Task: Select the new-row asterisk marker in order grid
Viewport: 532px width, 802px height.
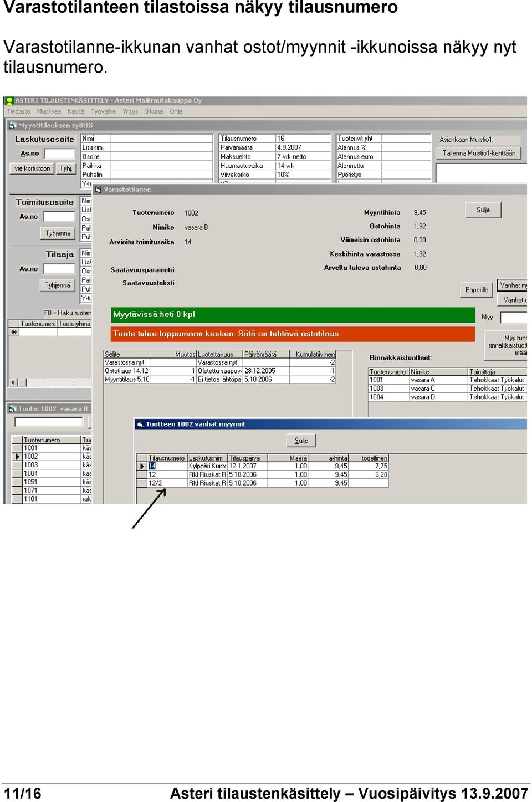Action: pyautogui.click(x=14, y=332)
